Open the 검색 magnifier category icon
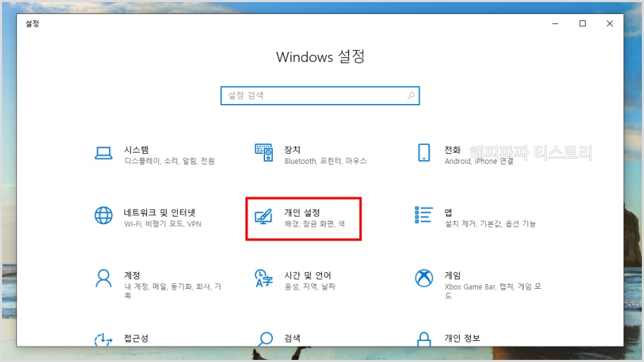This screenshot has width=644, height=362. click(265, 339)
